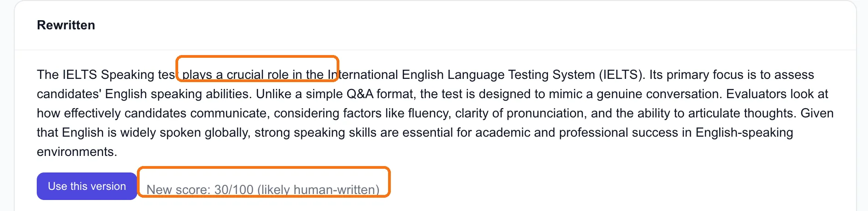The height and width of the screenshot is (211, 868).
Task: Click the word candidates' starting the second line
Action: pyautogui.click(x=69, y=94)
